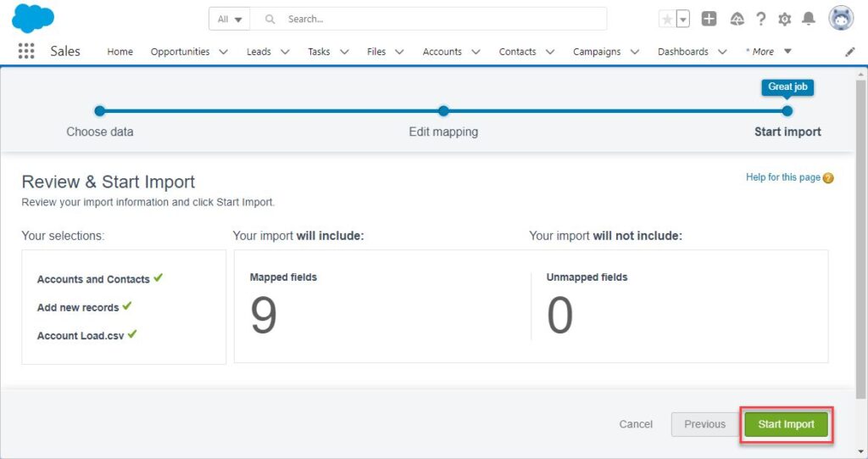Open the user avatar profile menu
Screen dimensions: 868x459
(x=841, y=19)
